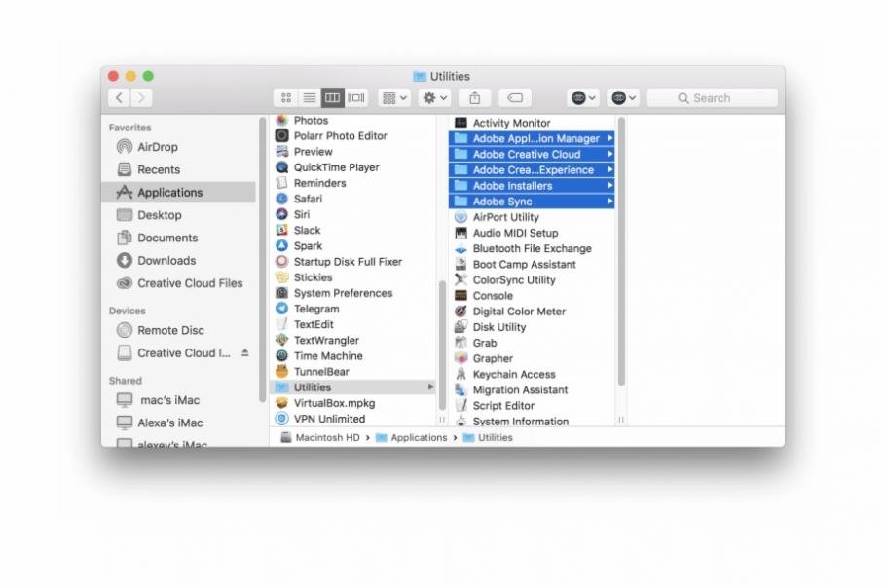Select the TextEdit app
Image resolution: width=886 pixels, height=588 pixels.
point(354,325)
